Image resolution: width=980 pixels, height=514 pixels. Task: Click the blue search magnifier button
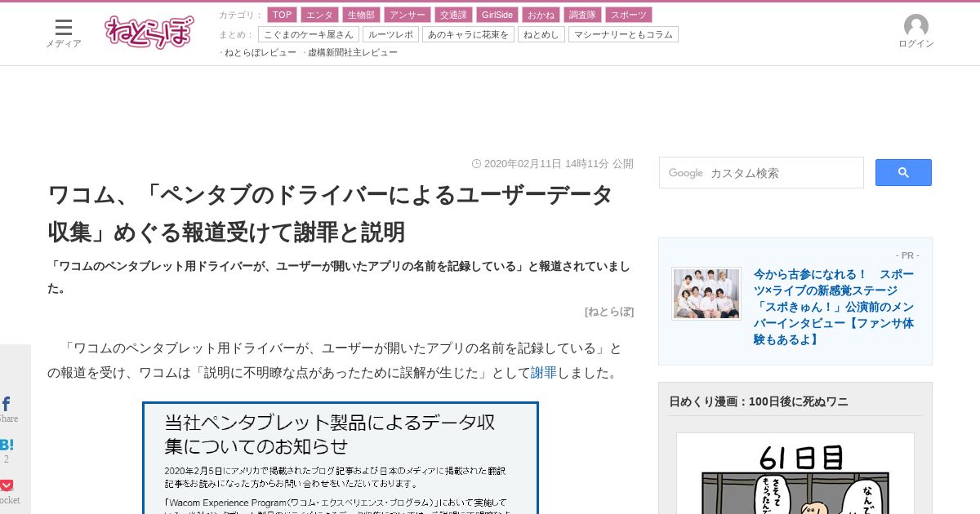coord(903,173)
